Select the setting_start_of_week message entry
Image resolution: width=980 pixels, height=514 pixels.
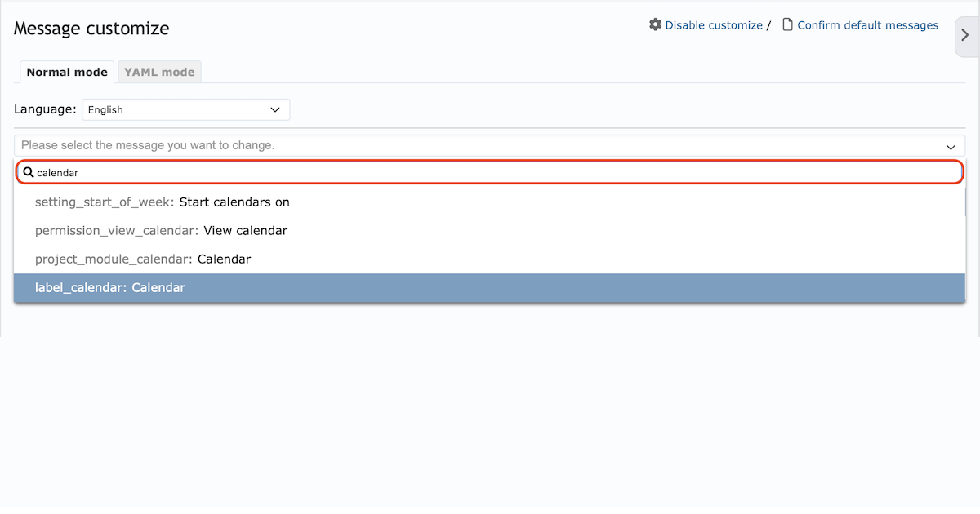(163, 202)
